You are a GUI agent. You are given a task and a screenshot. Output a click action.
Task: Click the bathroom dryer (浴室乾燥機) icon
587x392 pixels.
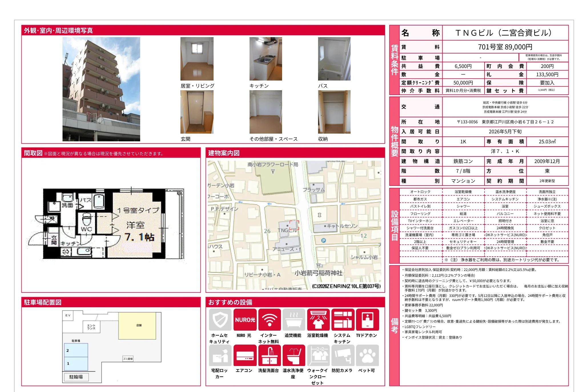[x=318, y=319]
